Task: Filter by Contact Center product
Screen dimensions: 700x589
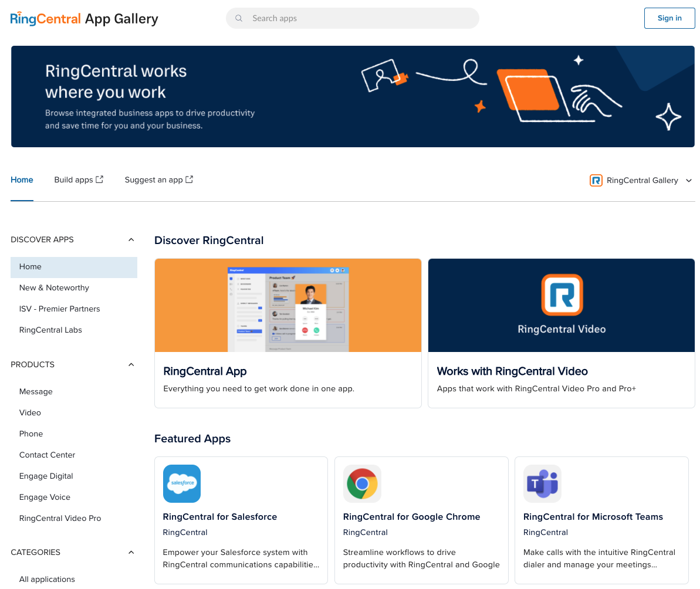Action: [47, 455]
